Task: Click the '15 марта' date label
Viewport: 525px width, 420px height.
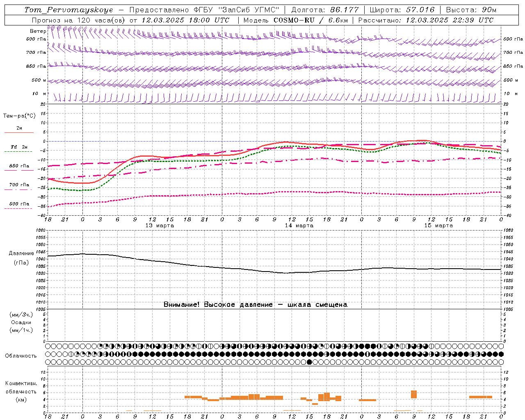Action: pyautogui.click(x=438, y=226)
